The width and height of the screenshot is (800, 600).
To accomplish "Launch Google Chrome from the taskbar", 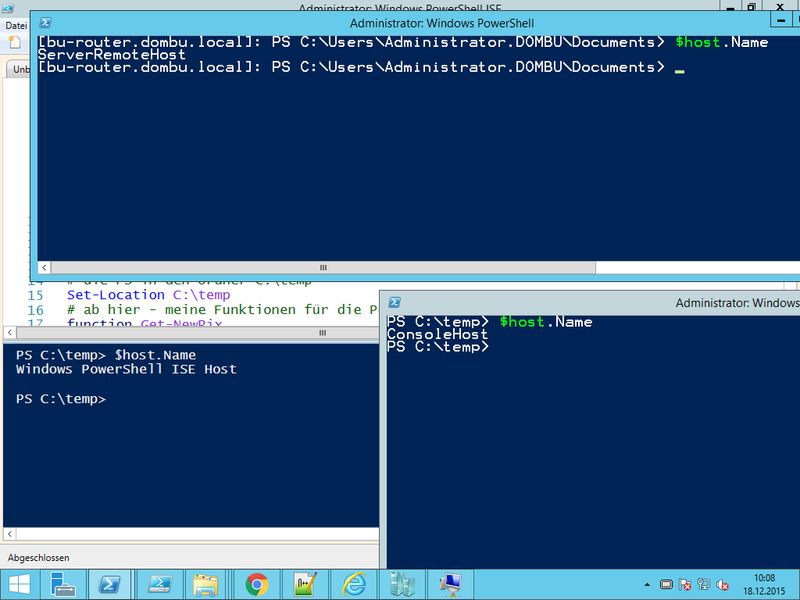I will 257,585.
